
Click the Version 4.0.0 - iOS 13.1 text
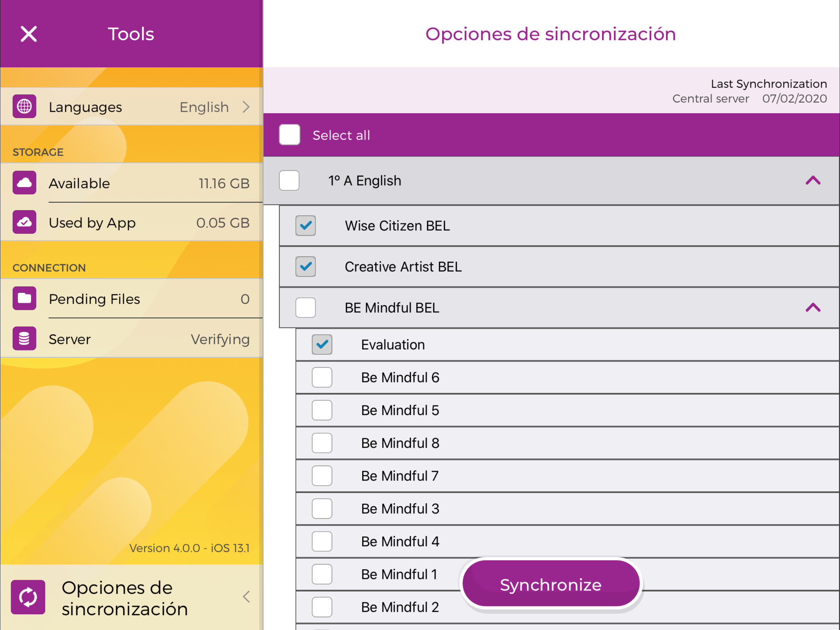[189, 548]
